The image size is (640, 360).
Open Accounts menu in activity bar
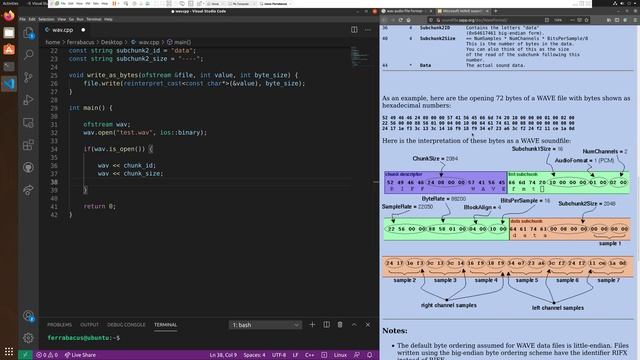point(28,316)
